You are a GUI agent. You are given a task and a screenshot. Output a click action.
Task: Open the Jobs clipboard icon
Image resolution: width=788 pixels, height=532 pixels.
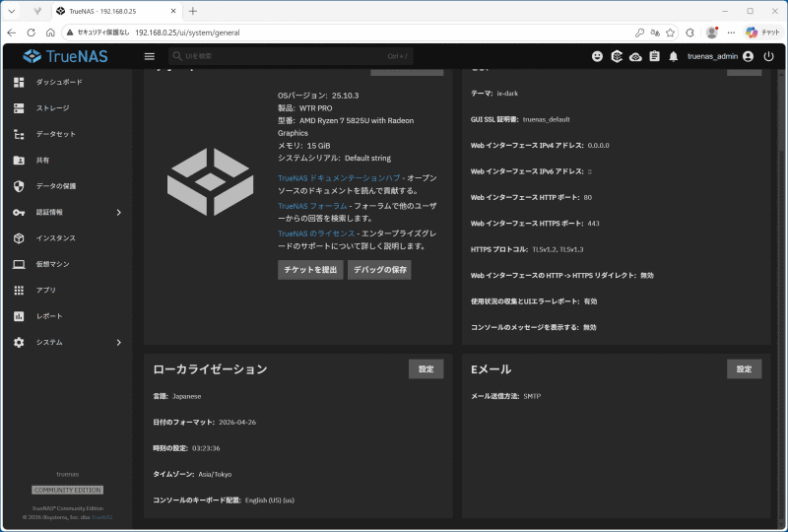click(654, 56)
